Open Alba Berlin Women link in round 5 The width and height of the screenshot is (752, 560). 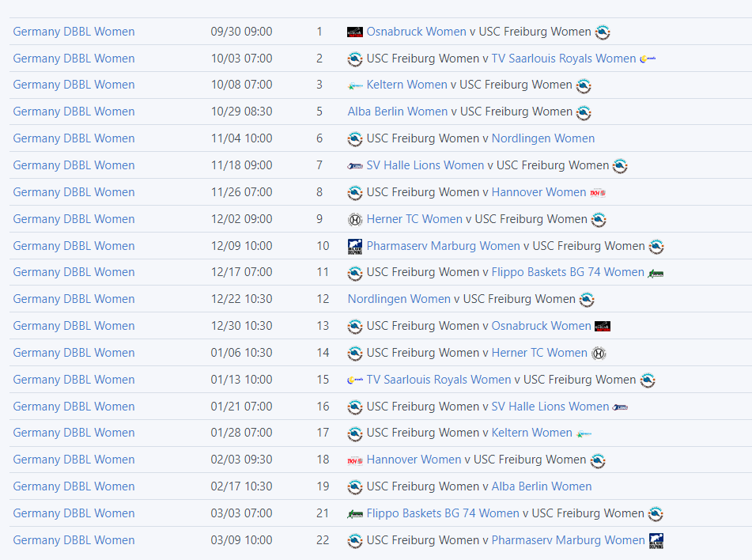point(398,112)
